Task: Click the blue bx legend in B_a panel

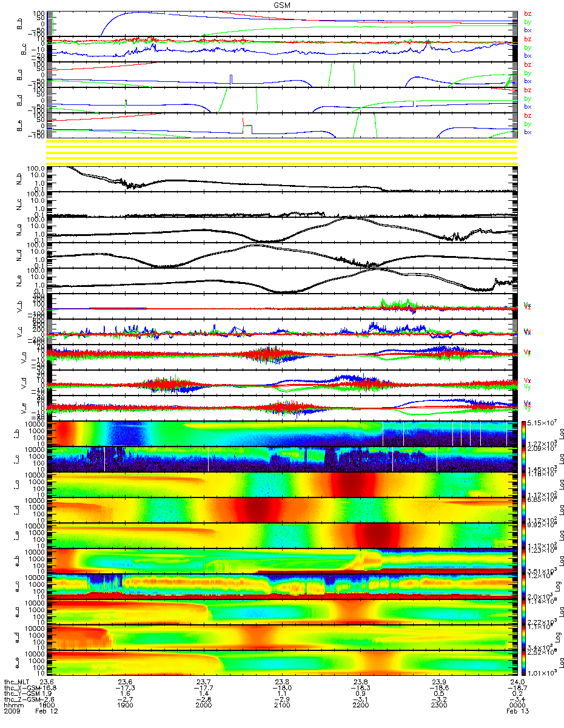Action: [x=527, y=81]
